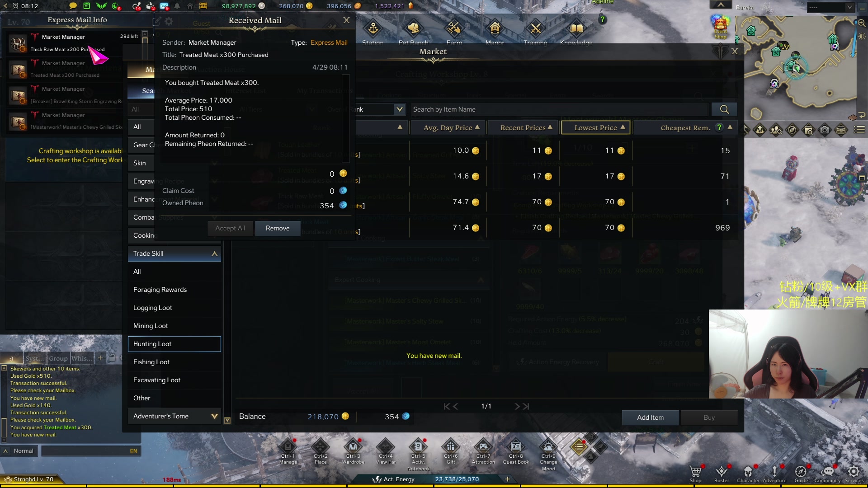Open the Shop cart icon
Viewport: 868px width, 488px height.
(x=695, y=472)
